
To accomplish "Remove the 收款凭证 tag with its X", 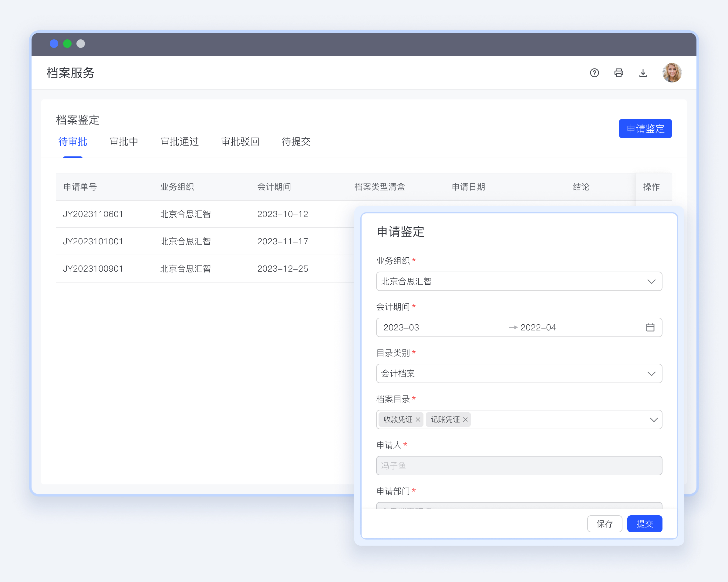I will click(418, 420).
